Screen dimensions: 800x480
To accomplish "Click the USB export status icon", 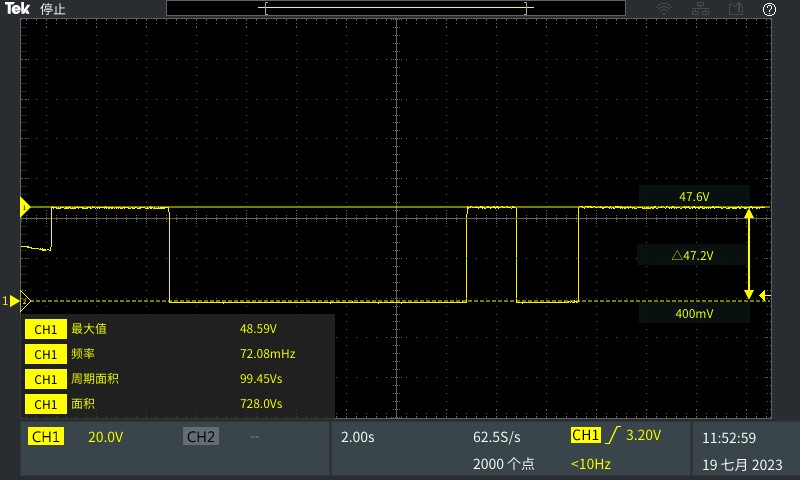I will (737, 9).
